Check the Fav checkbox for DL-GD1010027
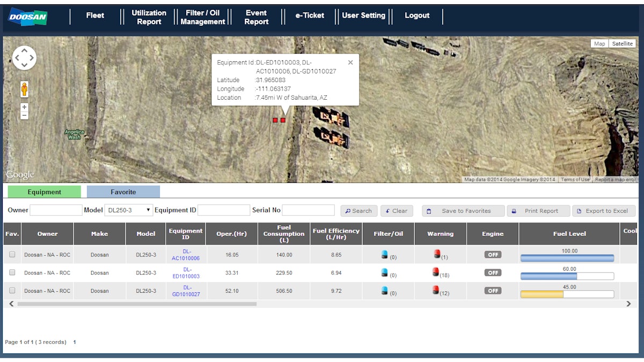Image resolution: width=644 pixels, height=362 pixels. tap(12, 290)
